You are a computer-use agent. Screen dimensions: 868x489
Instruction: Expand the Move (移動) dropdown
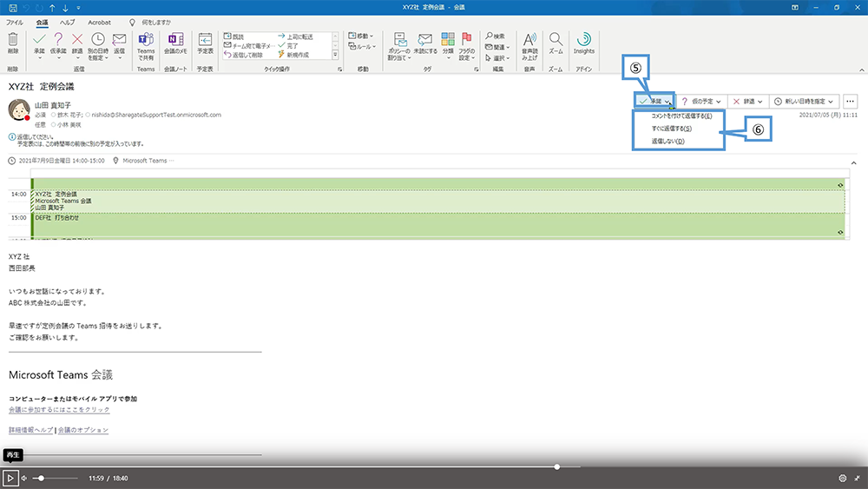[x=361, y=36]
